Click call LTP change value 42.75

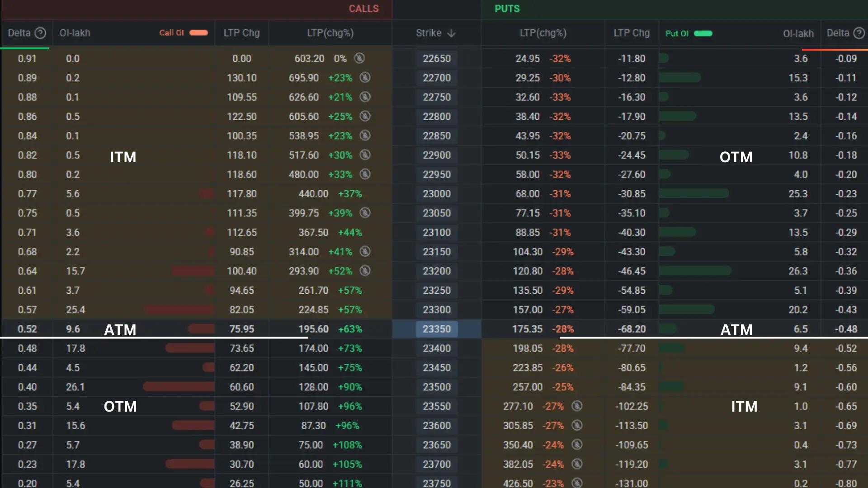point(241,426)
